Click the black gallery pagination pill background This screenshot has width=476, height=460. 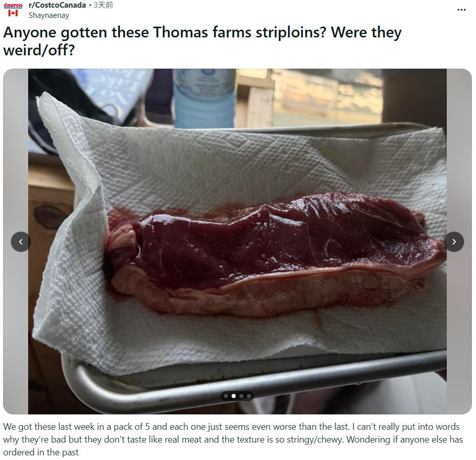coord(237,396)
